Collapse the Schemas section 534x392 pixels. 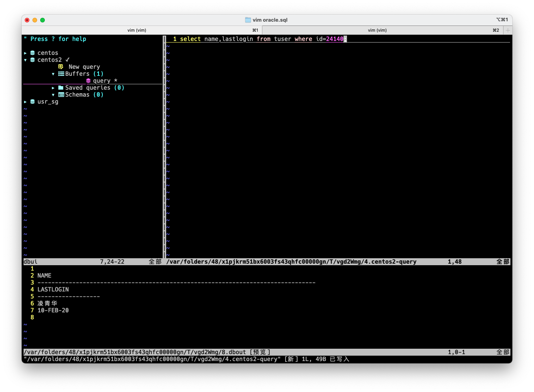pyautogui.click(x=53, y=95)
